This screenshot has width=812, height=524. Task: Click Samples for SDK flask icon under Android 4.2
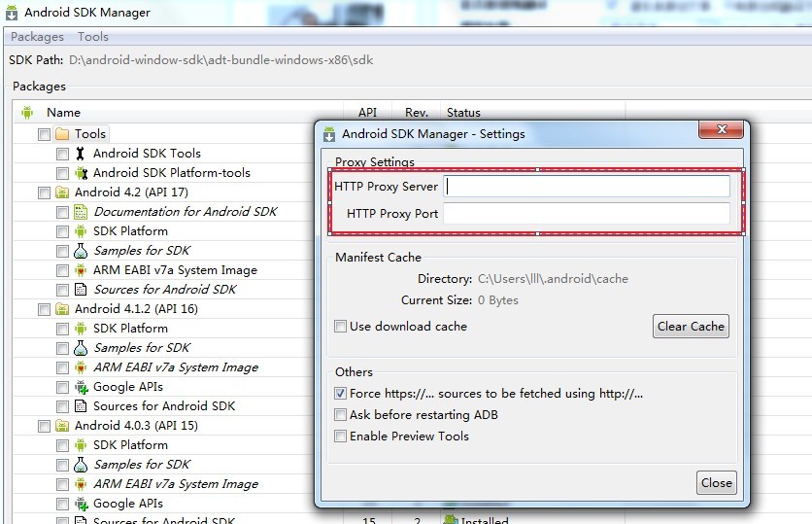pyautogui.click(x=81, y=251)
